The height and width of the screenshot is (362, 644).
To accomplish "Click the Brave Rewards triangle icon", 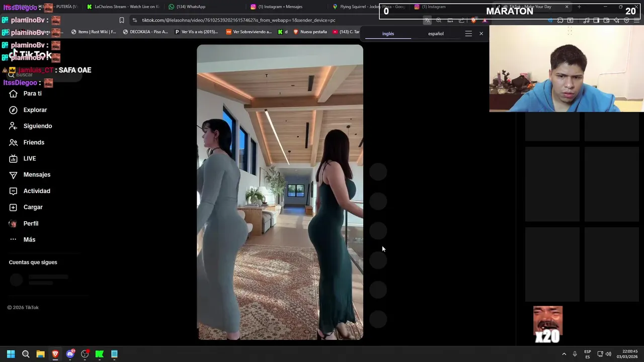I will (485, 20).
